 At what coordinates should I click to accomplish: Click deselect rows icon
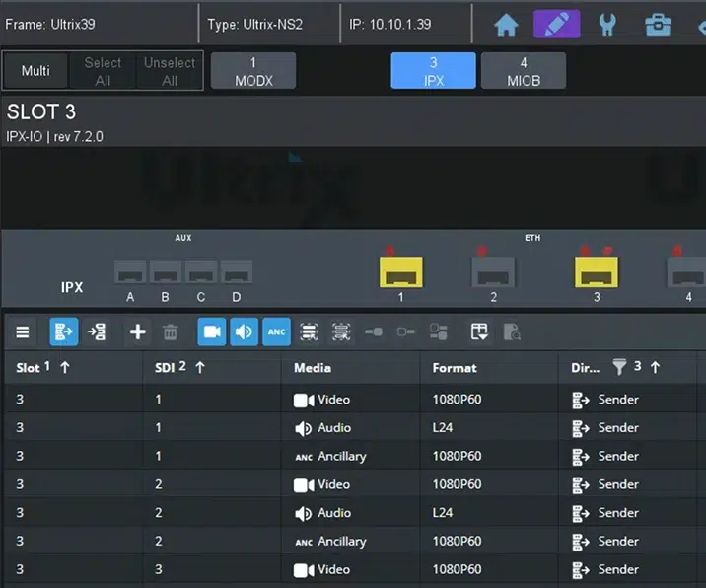pyautogui.click(x=341, y=332)
